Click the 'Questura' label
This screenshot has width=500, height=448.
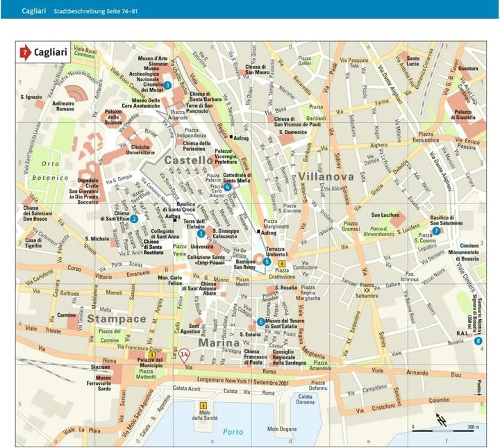468,69
